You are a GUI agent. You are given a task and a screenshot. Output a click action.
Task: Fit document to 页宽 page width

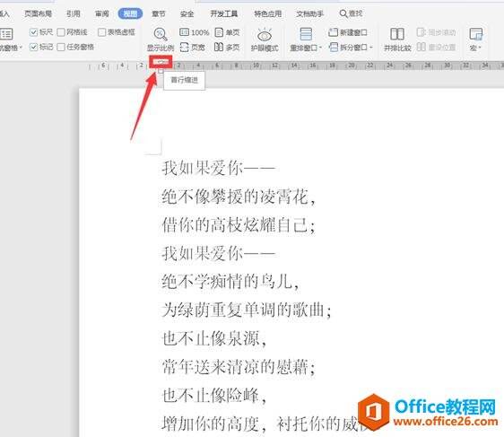tap(192, 48)
